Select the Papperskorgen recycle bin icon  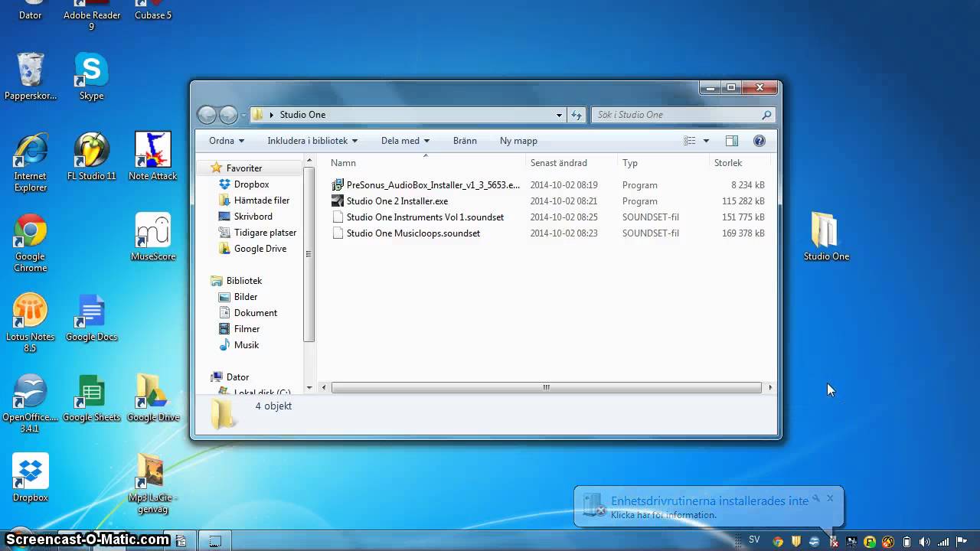coord(31,77)
